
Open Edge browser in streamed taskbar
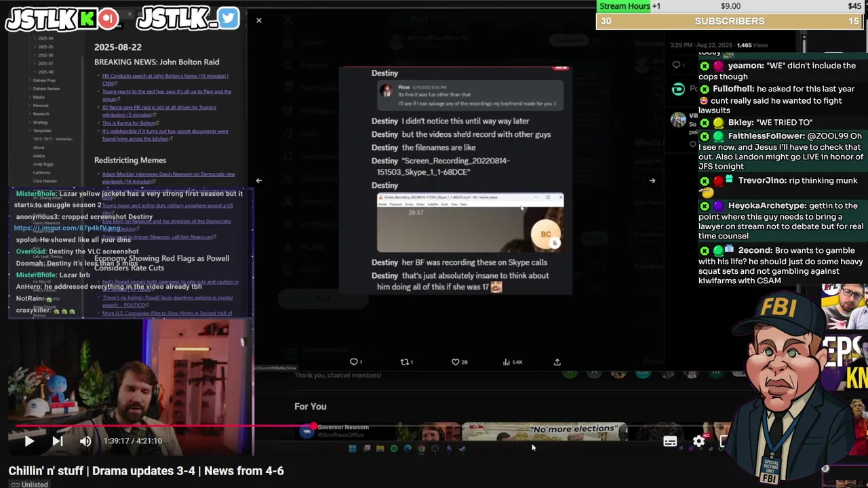click(x=408, y=449)
